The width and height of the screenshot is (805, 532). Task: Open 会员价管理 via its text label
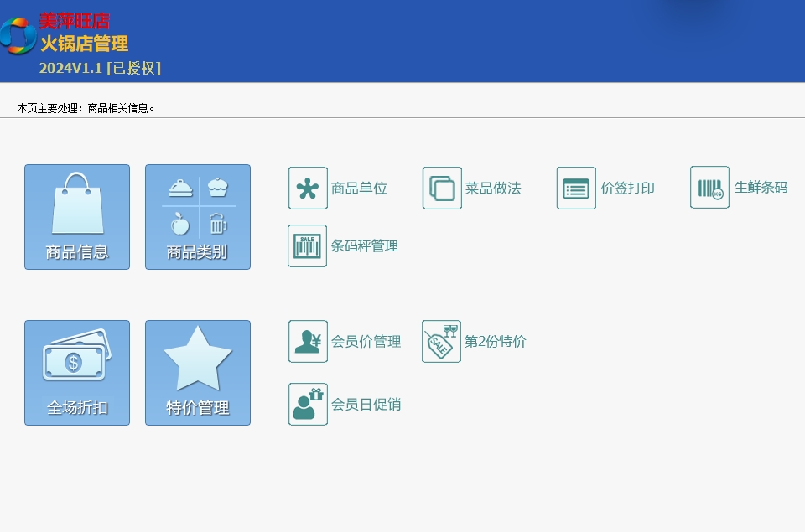366,342
